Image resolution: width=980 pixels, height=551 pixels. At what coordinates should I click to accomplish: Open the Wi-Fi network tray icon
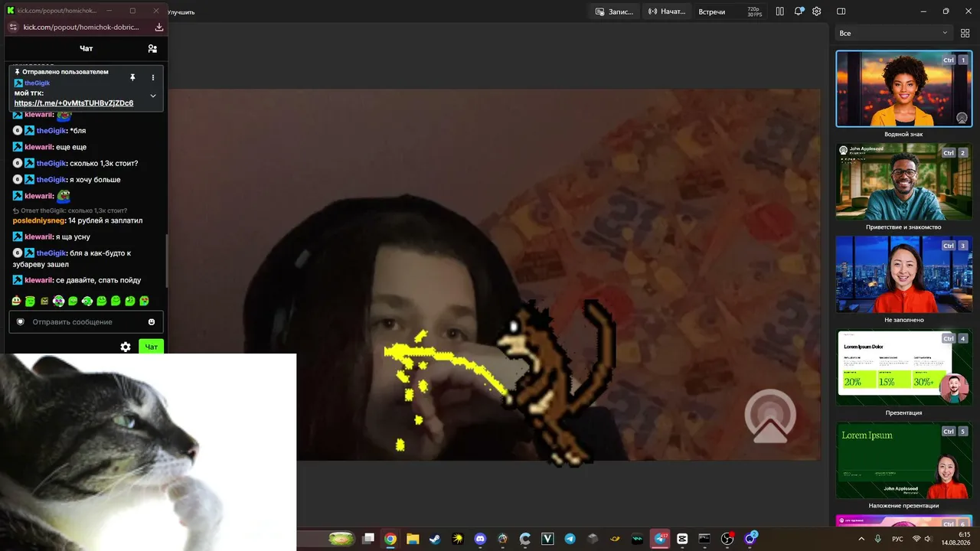(916, 539)
